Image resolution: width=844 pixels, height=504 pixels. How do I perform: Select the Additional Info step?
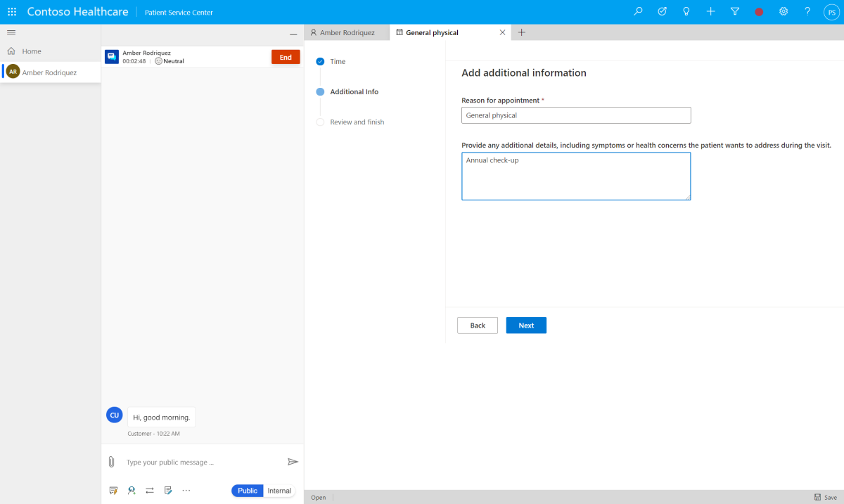(347, 91)
